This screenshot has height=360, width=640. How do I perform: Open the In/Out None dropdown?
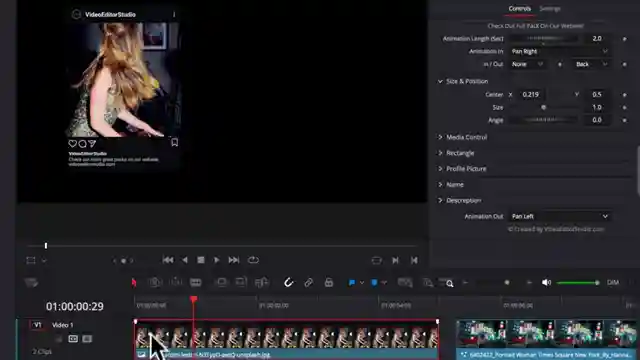[x=527, y=64]
